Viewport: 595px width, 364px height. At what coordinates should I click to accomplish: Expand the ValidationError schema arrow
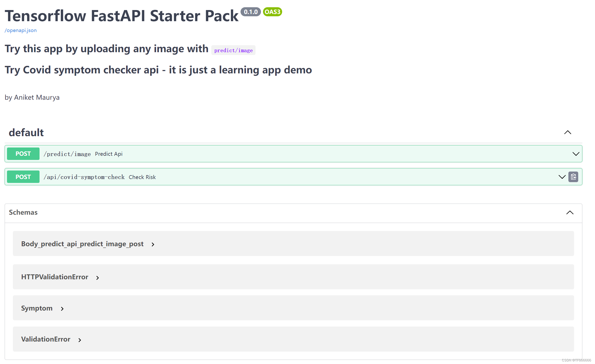[x=80, y=340]
